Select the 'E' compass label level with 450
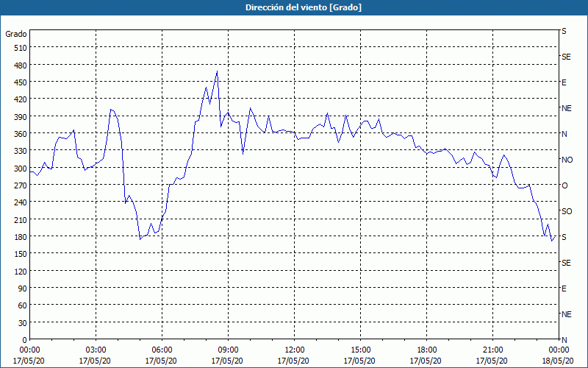 [564, 82]
